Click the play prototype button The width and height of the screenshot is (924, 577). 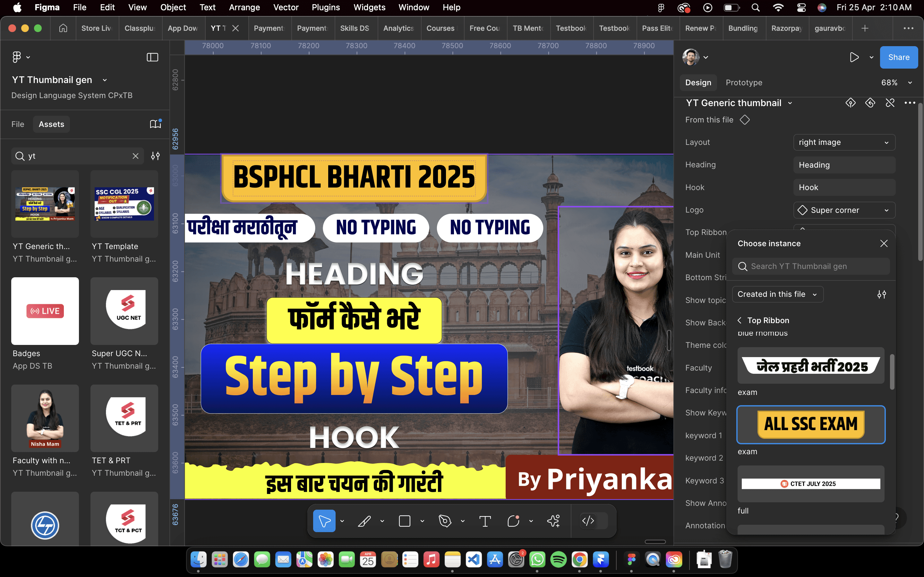tap(854, 57)
